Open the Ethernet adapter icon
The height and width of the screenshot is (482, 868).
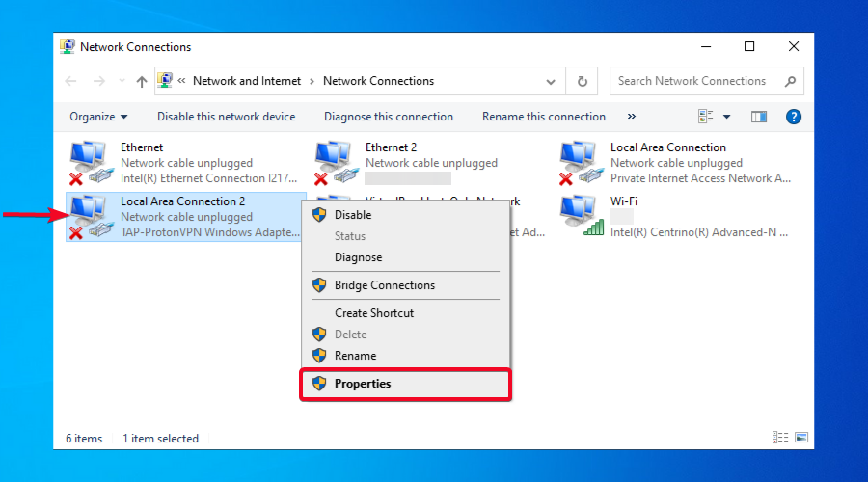click(x=92, y=163)
